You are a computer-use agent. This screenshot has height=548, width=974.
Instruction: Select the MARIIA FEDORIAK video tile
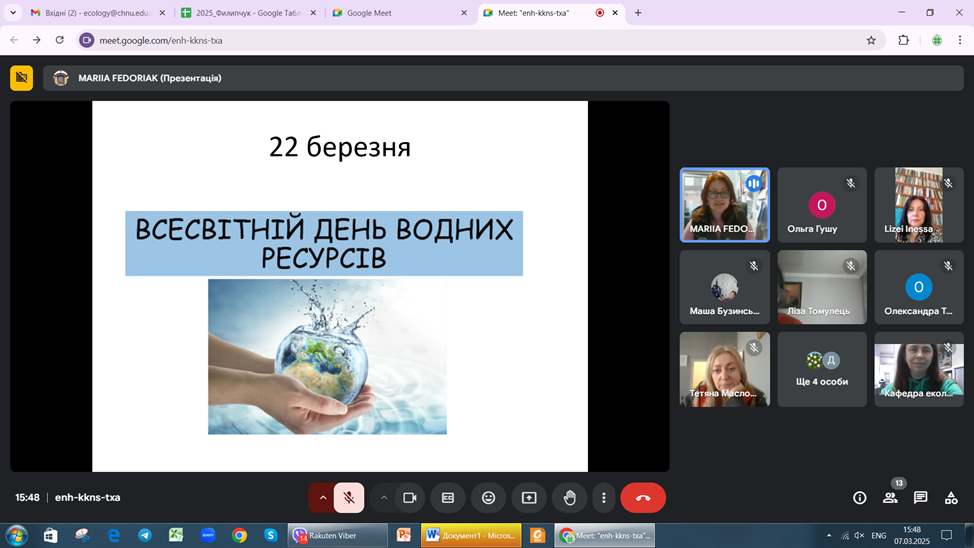pos(725,204)
